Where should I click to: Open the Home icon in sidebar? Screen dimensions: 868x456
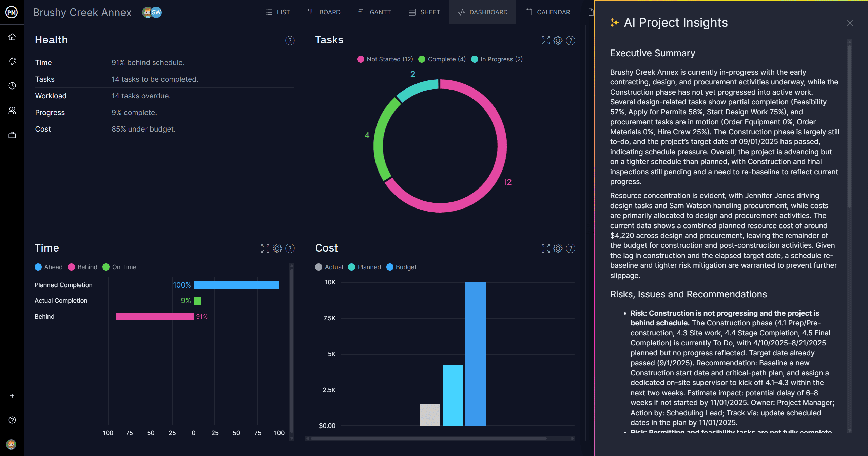(12, 37)
